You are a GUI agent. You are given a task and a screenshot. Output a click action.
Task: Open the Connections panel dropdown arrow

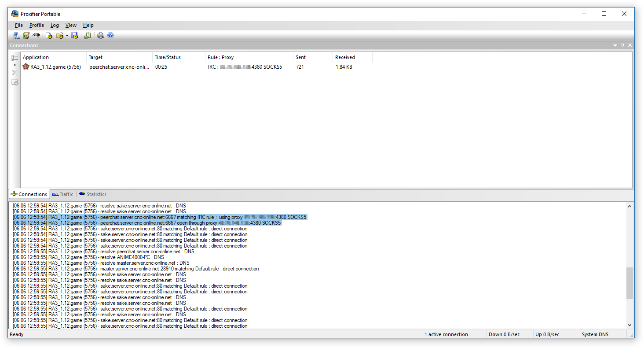click(615, 45)
